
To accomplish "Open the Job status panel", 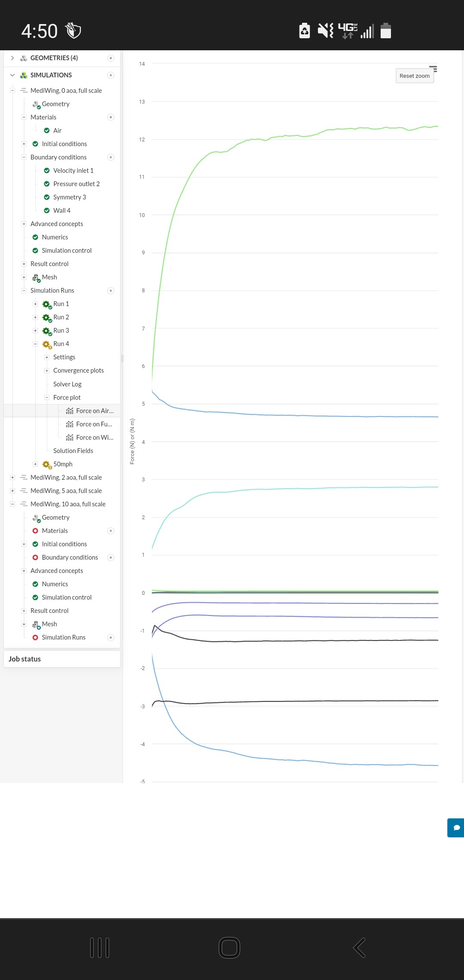I will [x=25, y=659].
